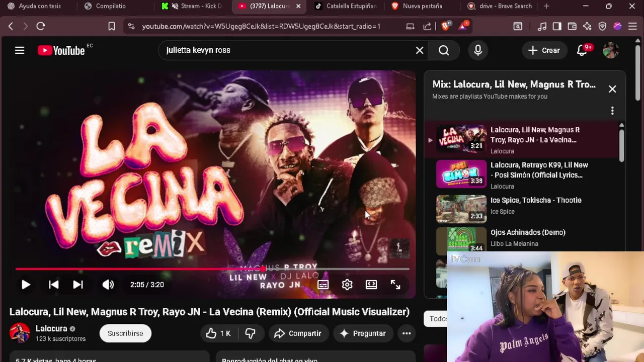644x362 pixels.
Task: Click the video title text
Action: pyautogui.click(x=209, y=312)
